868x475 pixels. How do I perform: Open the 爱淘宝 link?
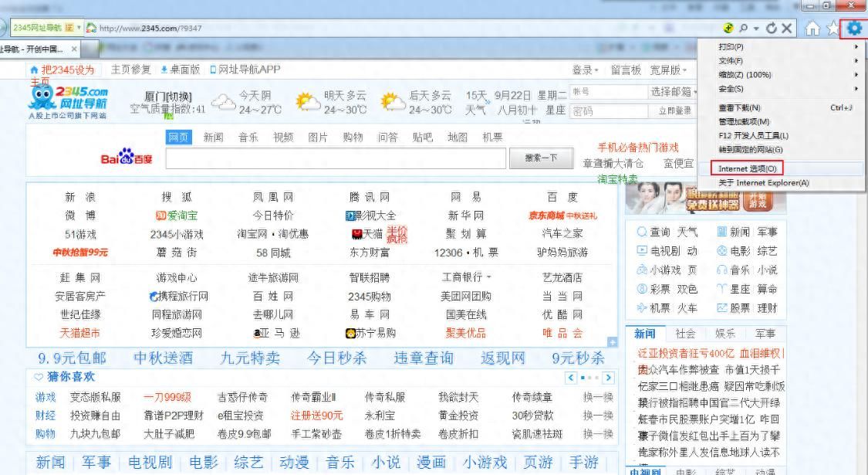(177, 215)
